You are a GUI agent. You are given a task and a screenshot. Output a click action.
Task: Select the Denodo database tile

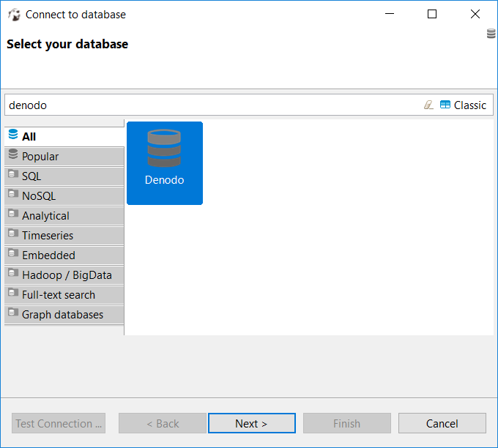click(x=165, y=163)
